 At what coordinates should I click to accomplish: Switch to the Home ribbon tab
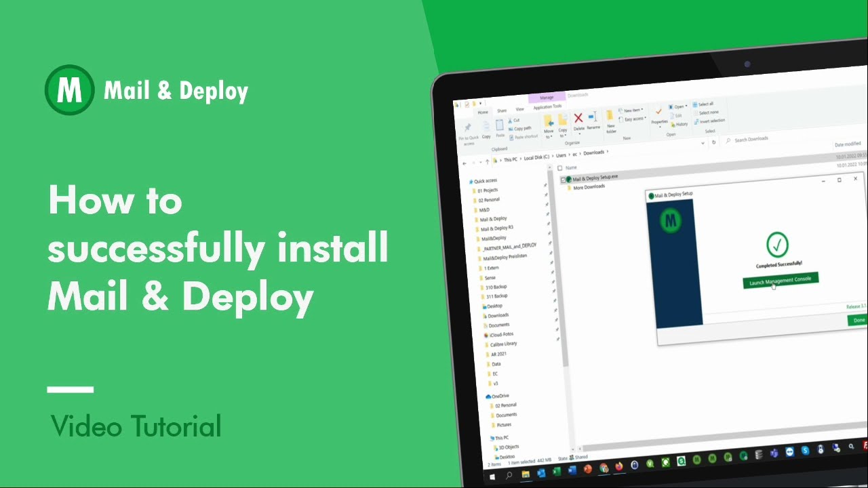point(483,113)
